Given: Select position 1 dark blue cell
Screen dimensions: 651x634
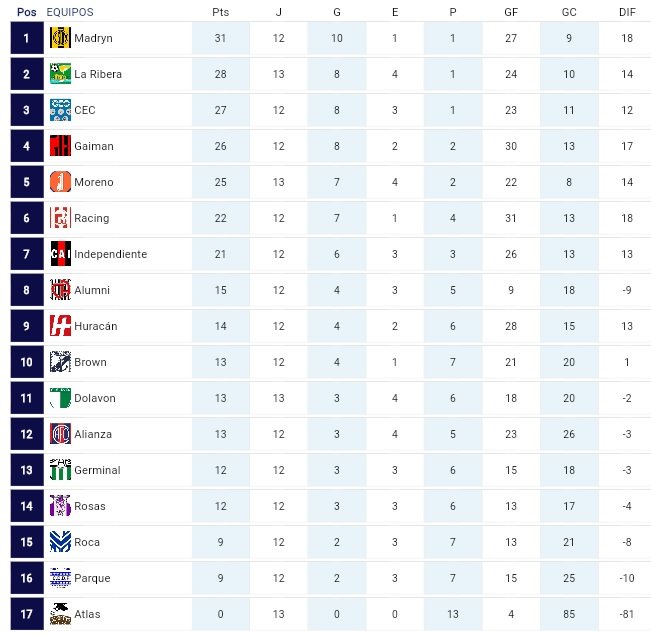Looking at the screenshot, I should click(27, 38).
